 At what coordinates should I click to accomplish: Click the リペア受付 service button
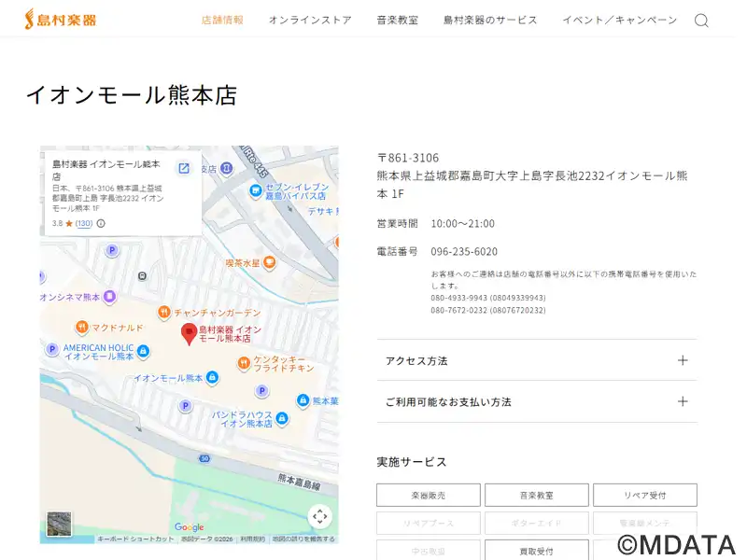[644, 495]
